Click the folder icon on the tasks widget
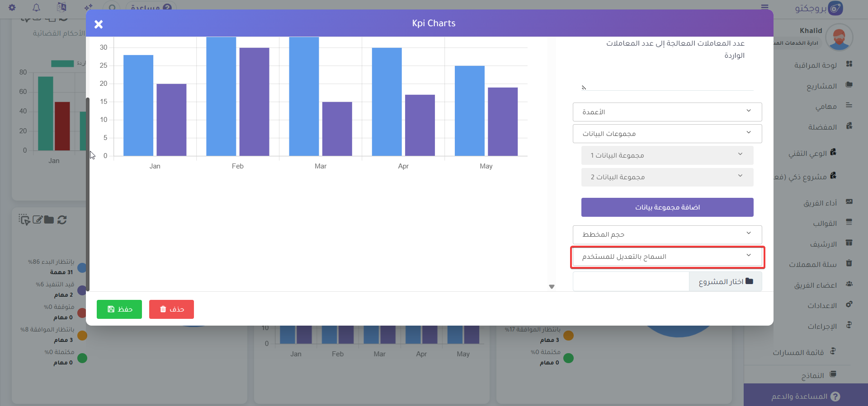 pyautogui.click(x=49, y=220)
